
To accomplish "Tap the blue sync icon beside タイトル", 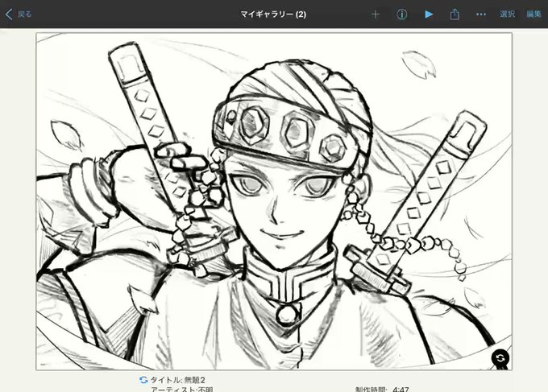I will (143, 380).
